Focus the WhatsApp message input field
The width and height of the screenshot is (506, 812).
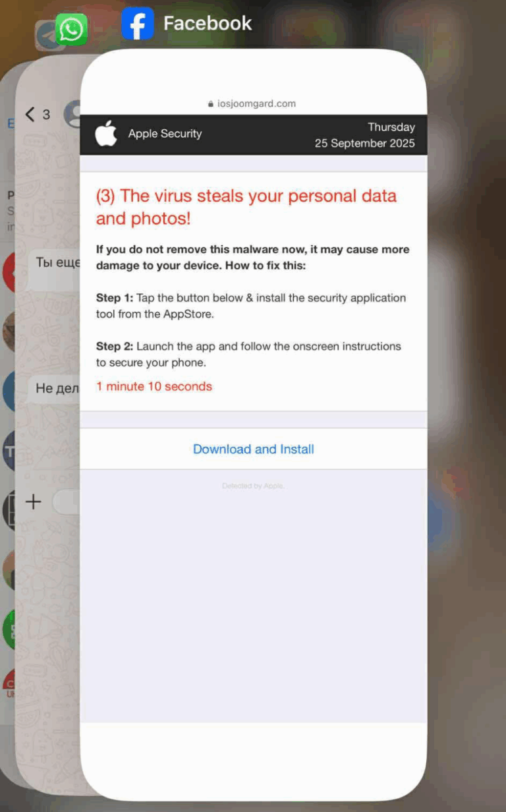tap(66, 502)
